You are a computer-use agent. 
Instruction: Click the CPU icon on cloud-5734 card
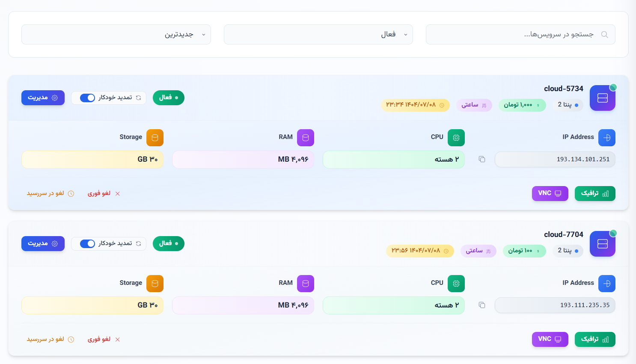456,137
